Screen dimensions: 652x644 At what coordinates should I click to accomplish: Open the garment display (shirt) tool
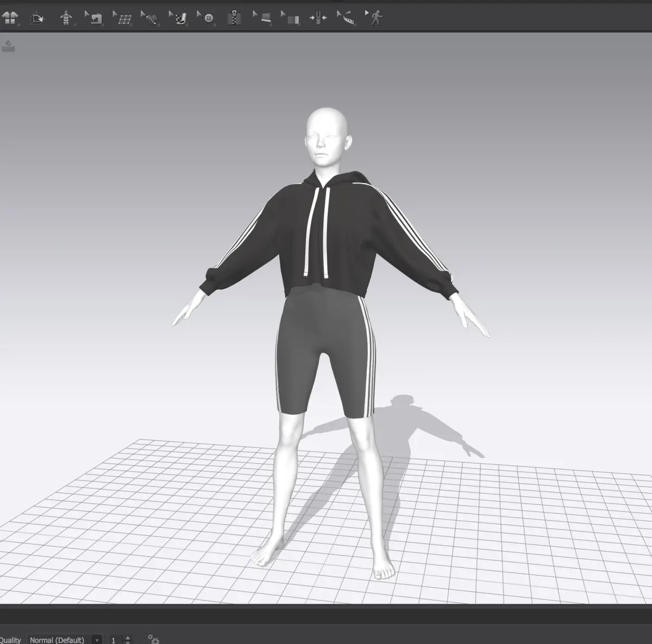point(10,18)
